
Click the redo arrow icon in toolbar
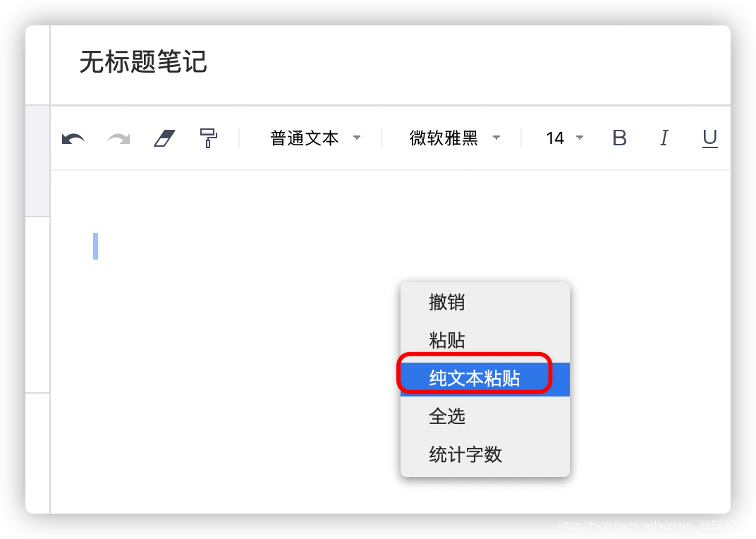coord(118,139)
